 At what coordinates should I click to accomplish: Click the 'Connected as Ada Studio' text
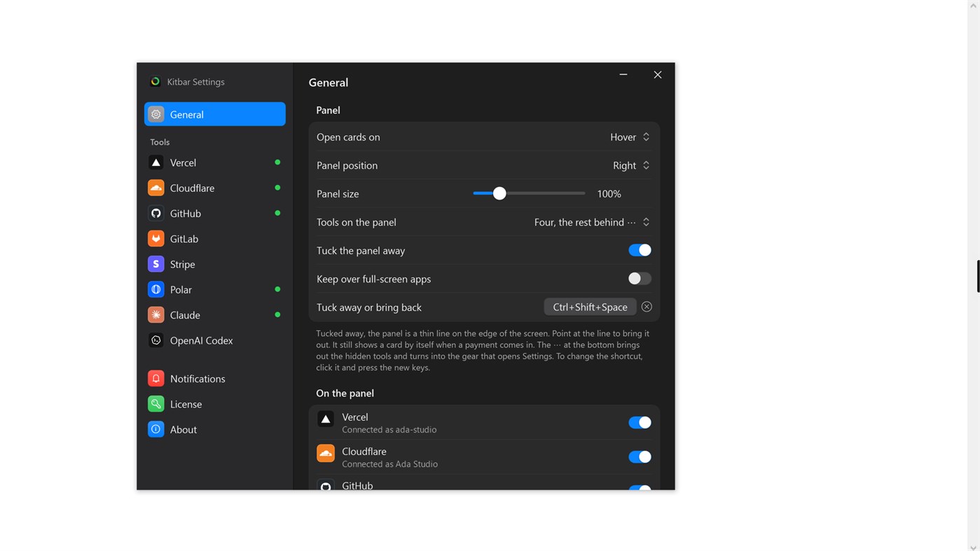point(390,464)
